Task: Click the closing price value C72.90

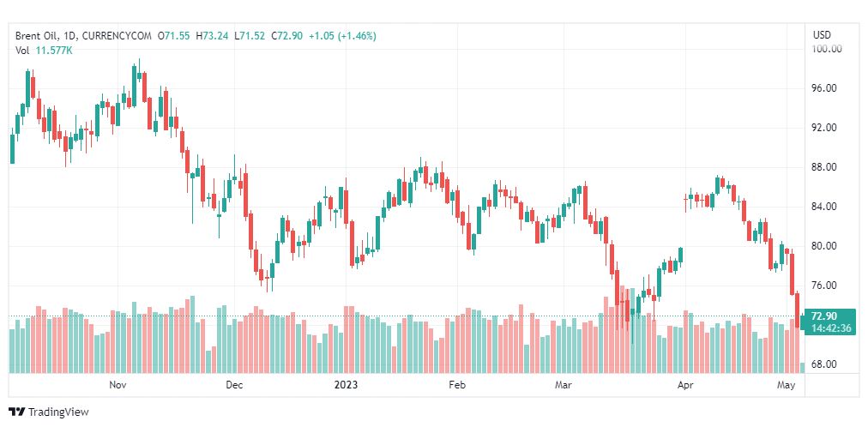Action: click(286, 36)
